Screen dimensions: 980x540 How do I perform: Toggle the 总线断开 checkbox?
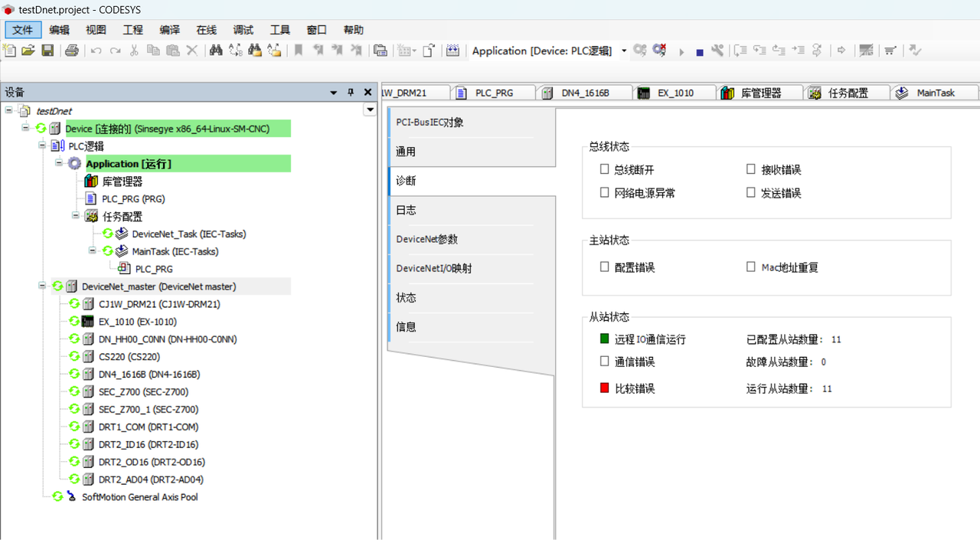[x=605, y=169]
